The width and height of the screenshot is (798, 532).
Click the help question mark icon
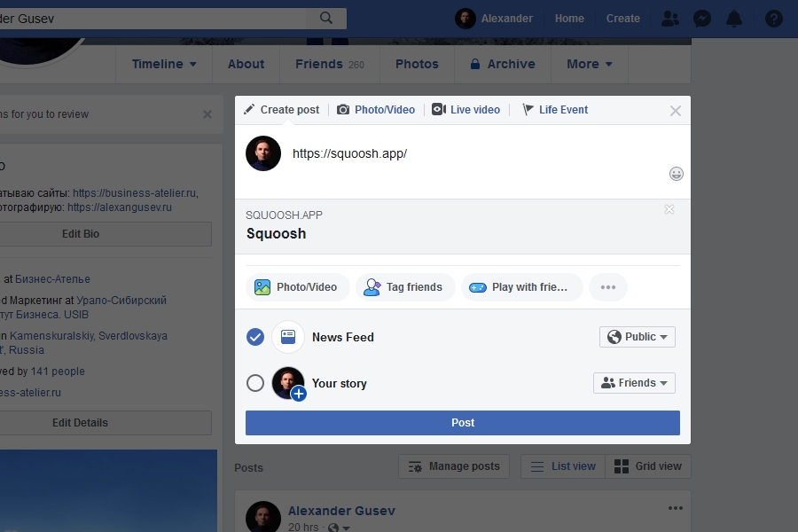pyautogui.click(x=773, y=19)
